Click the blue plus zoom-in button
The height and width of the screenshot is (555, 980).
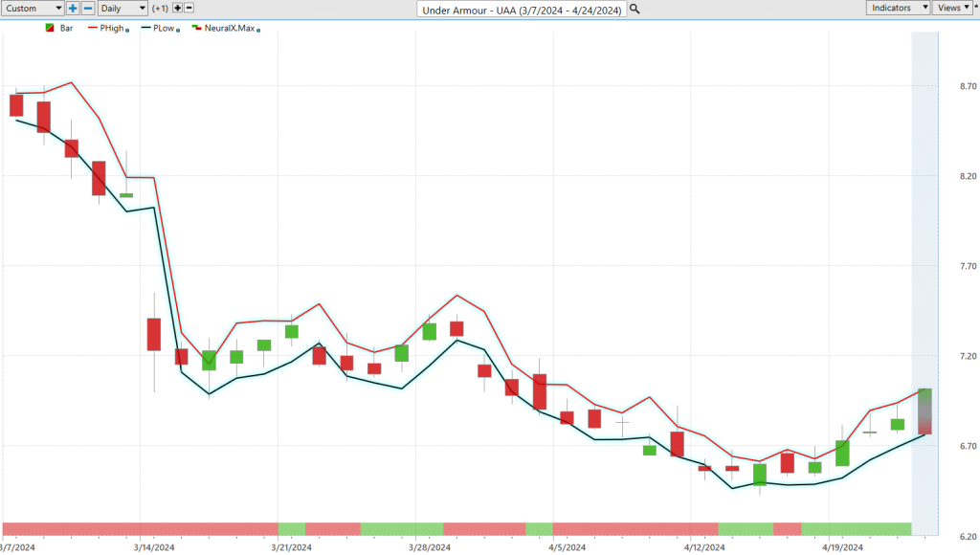pyautogui.click(x=73, y=8)
